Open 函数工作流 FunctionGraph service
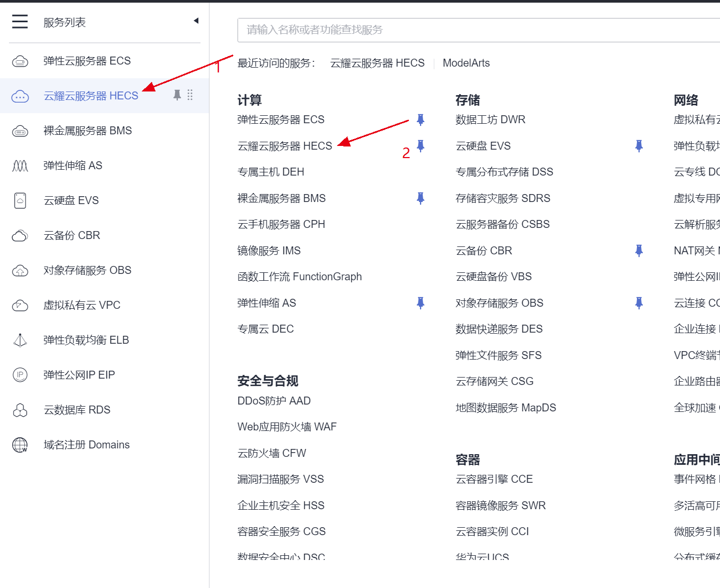 [x=299, y=277]
